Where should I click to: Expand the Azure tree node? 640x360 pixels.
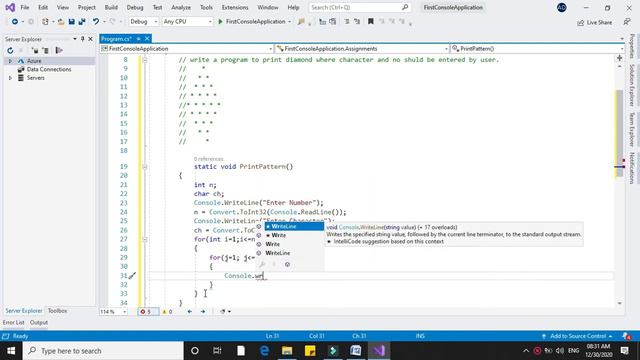[10, 61]
